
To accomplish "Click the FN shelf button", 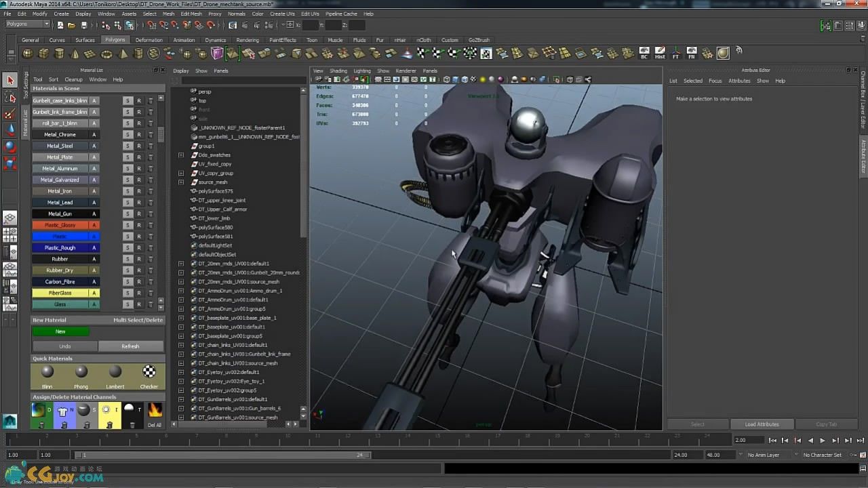I will tap(692, 53).
